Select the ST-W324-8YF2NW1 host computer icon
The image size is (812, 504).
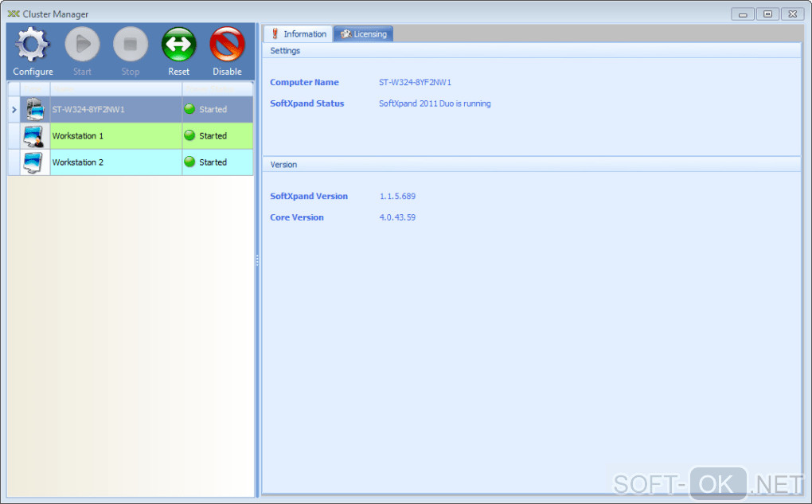[35, 109]
